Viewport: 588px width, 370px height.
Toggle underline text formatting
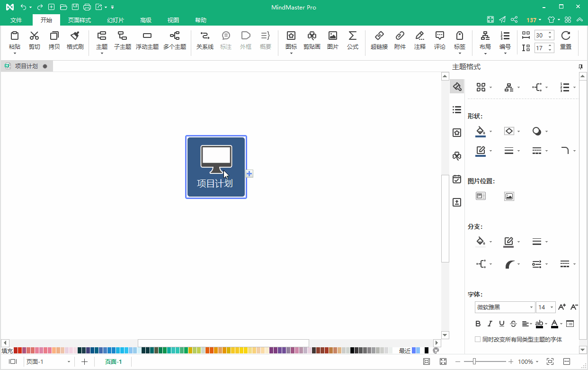[x=502, y=324]
